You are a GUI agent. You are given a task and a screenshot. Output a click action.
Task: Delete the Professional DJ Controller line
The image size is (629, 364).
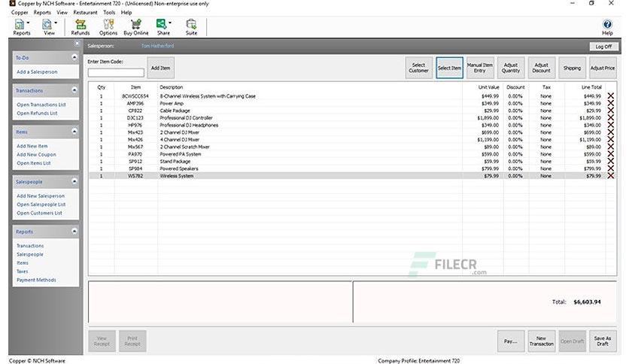click(x=610, y=118)
